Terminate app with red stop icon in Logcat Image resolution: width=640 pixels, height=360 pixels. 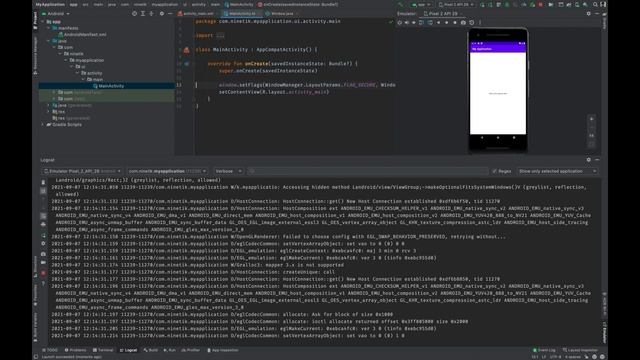(x=43, y=273)
